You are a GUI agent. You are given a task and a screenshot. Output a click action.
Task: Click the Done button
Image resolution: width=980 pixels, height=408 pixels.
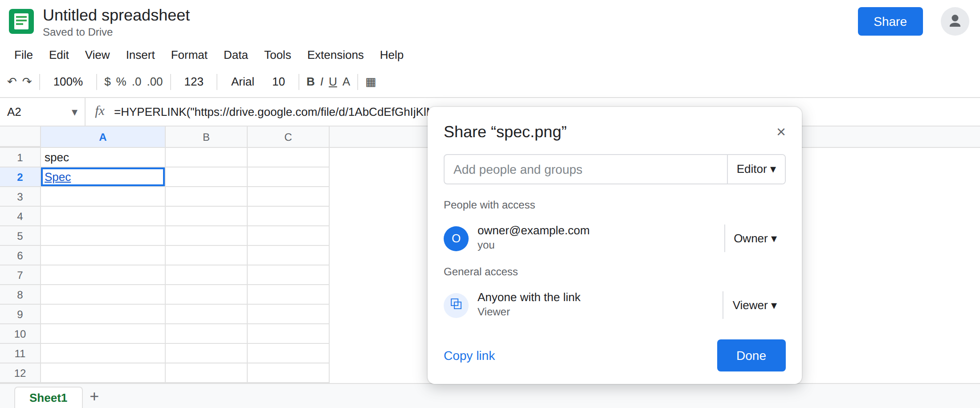pyautogui.click(x=751, y=355)
